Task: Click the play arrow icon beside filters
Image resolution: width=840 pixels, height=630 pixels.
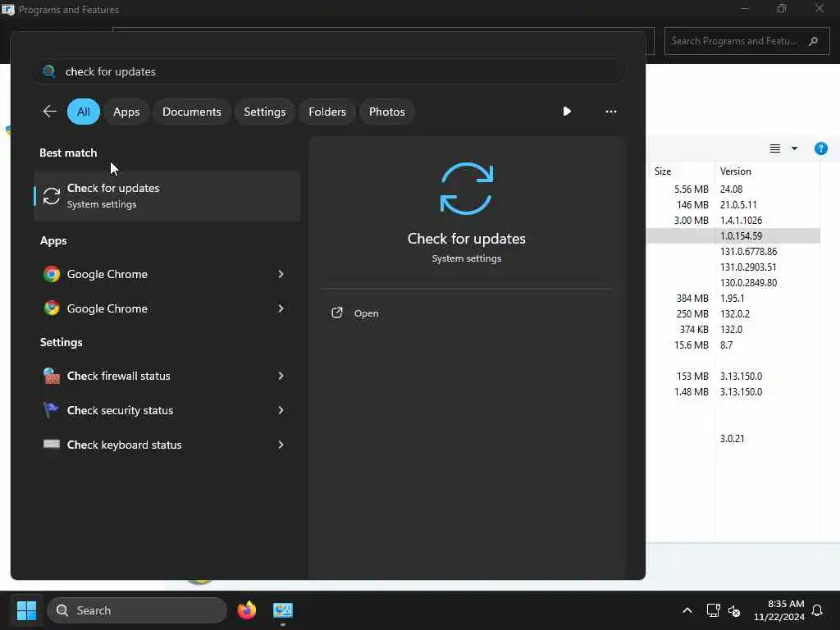Action: click(567, 112)
